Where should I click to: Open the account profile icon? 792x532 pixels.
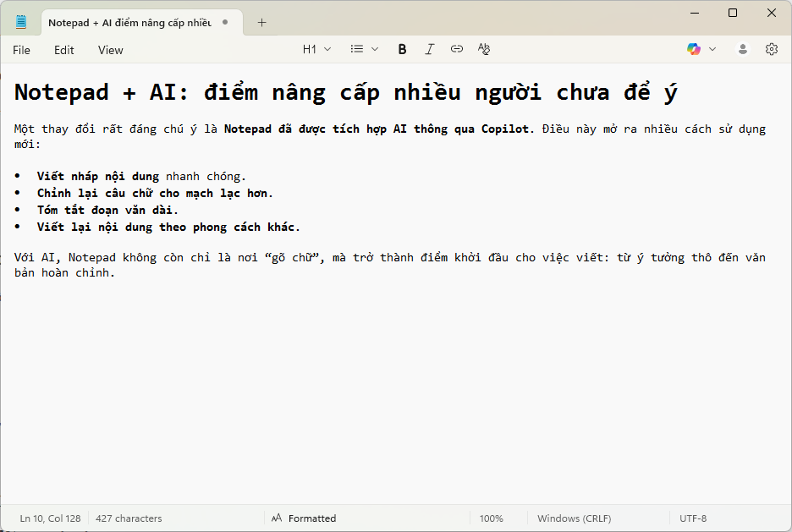(x=743, y=49)
